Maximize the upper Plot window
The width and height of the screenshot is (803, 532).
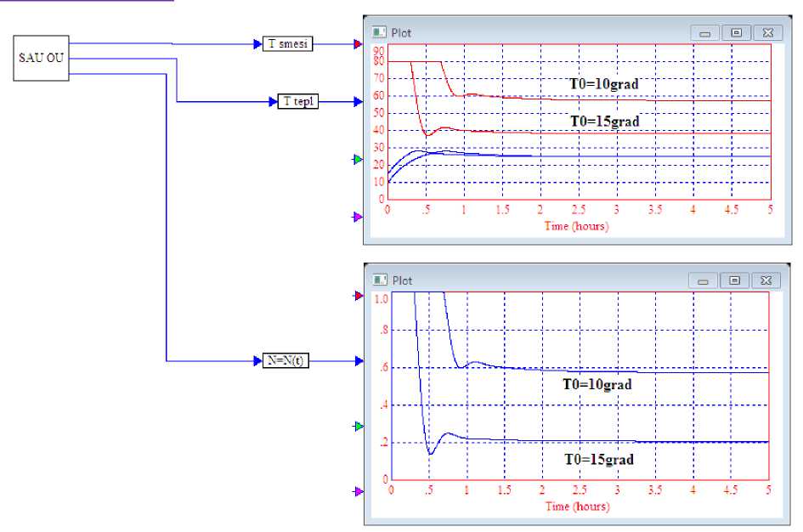point(736,33)
